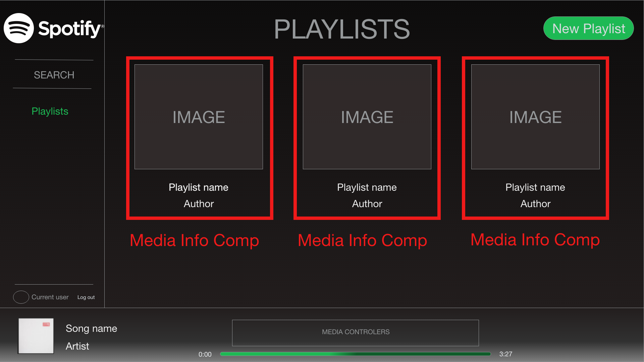The width and height of the screenshot is (644, 362).
Task: Click the Log out link
Action: coord(86,297)
